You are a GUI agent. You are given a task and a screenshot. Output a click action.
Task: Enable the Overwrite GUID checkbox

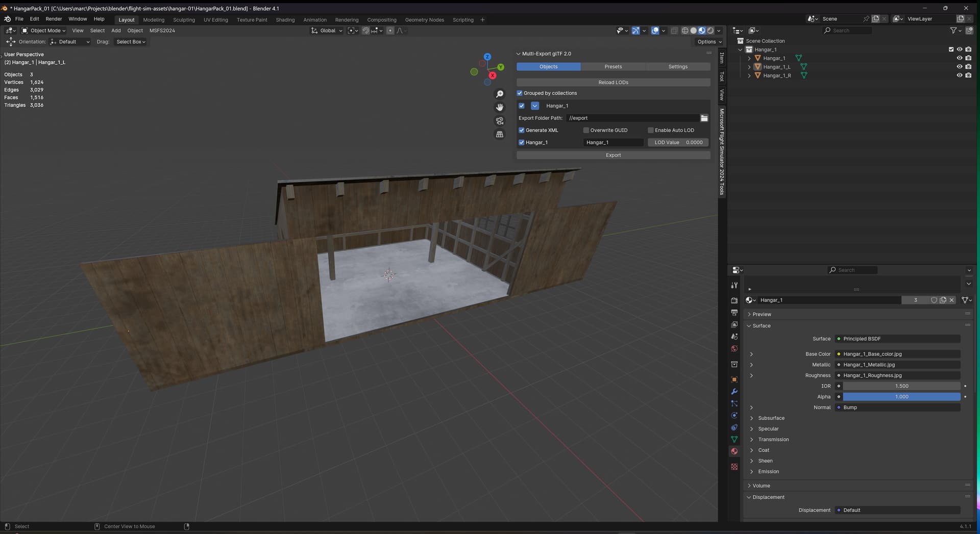click(586, 130)
